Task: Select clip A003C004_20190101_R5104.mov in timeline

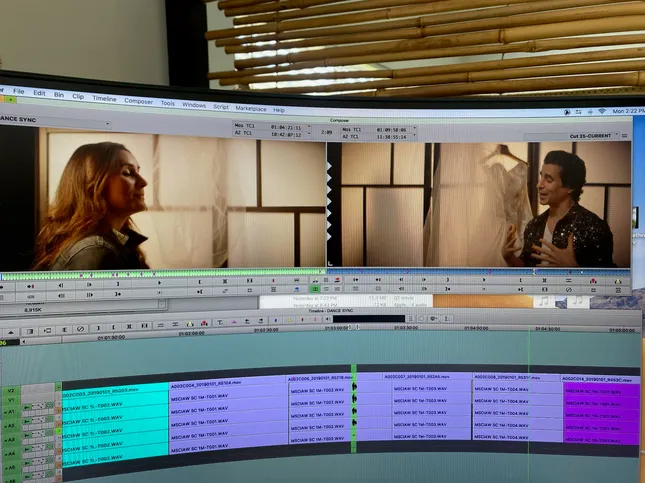Action: pyautogui.click(x=228, y=383)
